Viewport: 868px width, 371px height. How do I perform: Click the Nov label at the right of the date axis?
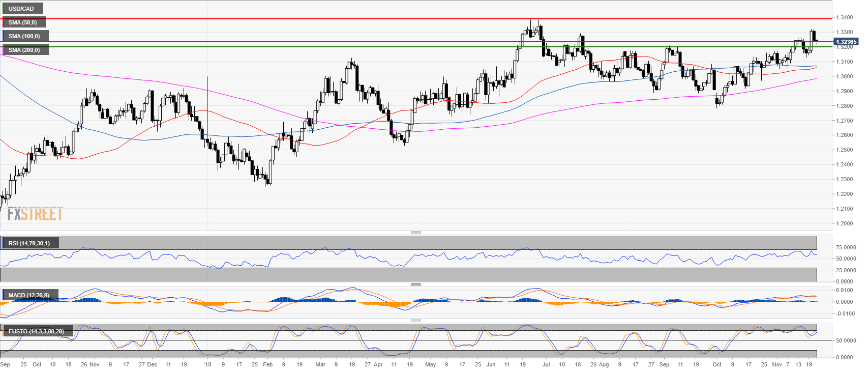pos(776,364)
